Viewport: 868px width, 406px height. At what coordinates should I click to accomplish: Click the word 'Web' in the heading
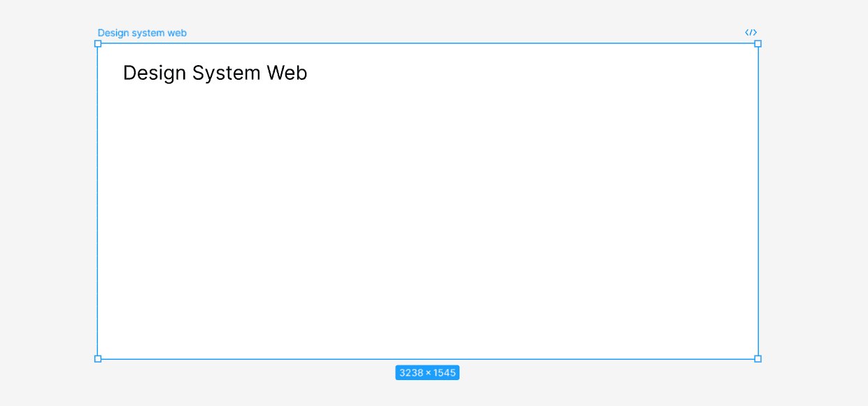[287, 73]
